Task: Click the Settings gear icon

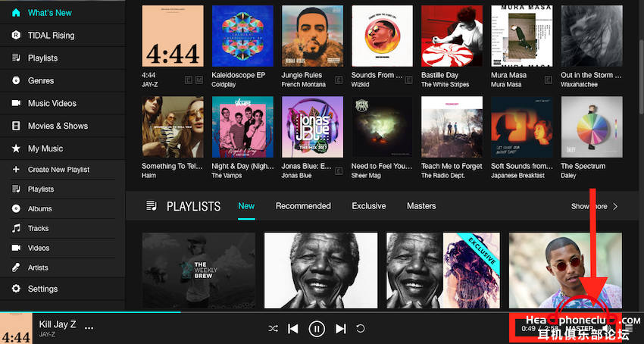Action: coord(16,289)
